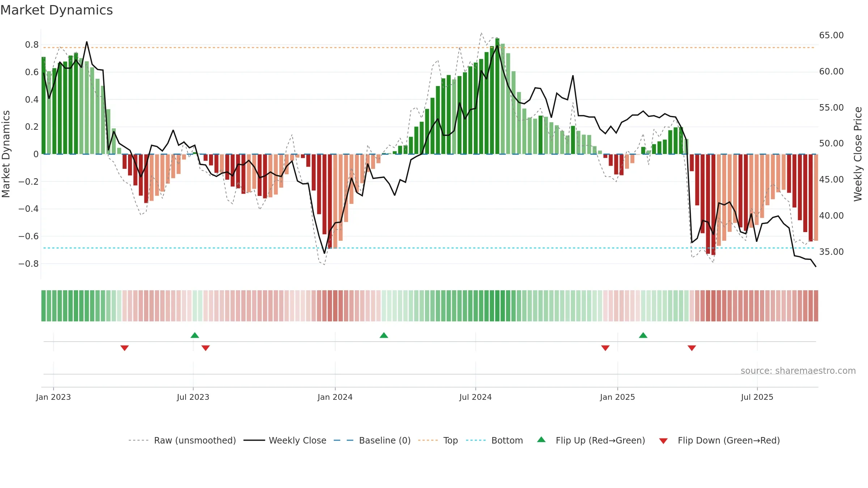Click the Jul 2025 x-axis label

757,397
